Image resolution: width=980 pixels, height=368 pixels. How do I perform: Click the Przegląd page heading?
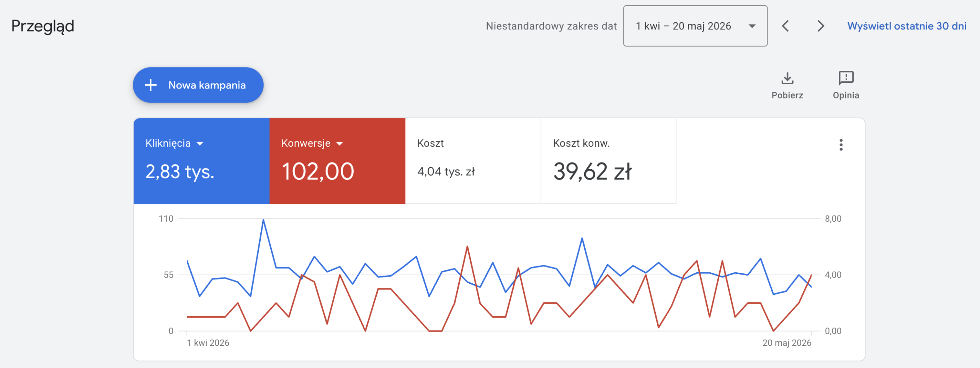click(42, 27)
